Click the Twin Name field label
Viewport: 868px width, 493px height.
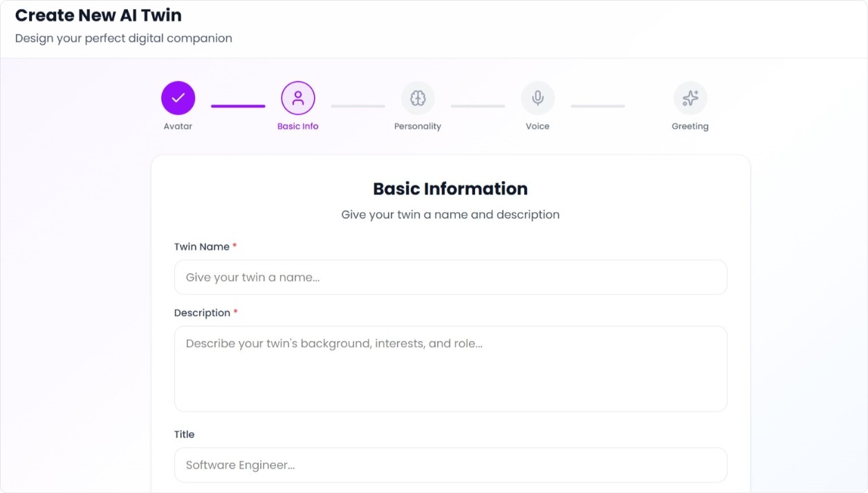(x=201, y=247)
